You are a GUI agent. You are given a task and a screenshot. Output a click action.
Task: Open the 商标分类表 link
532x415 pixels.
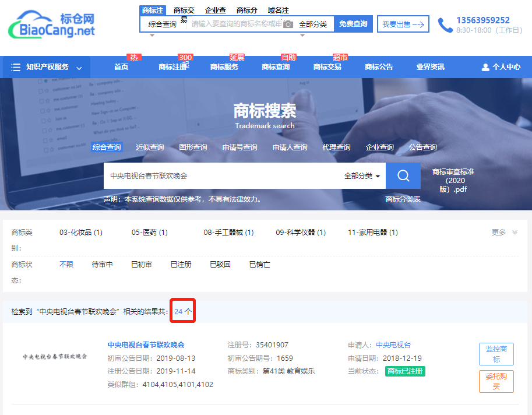click(403, 199)
